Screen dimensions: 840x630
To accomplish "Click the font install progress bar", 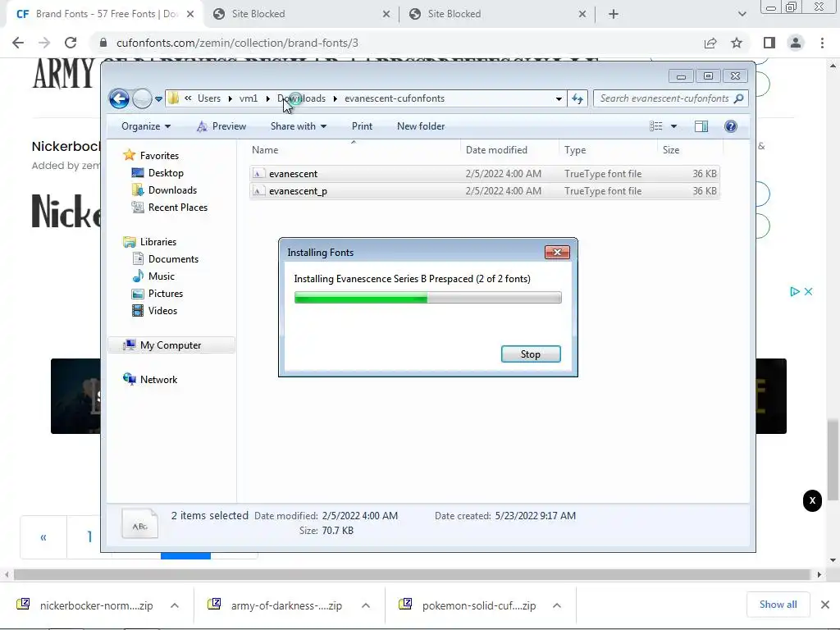I will (428, 298).
